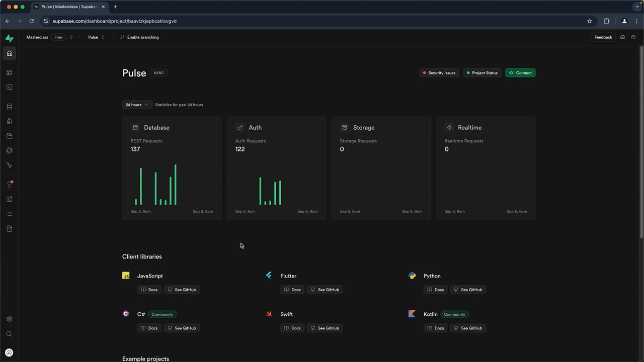Image resolution: width=644 pixels, height=362 pixels.
Task: Click the Realtime card icon
Action: coord(449,128)
